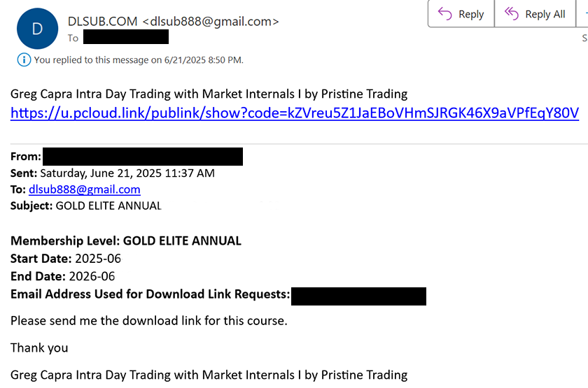The height and width of the screenshot is (388, 588).
Task: Click the double-arrow Reply All icon
Action: click(x=511, y=14)
